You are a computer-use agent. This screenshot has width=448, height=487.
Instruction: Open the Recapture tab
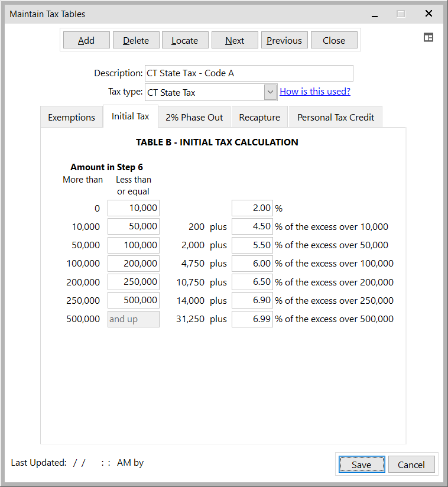[259, 117]
